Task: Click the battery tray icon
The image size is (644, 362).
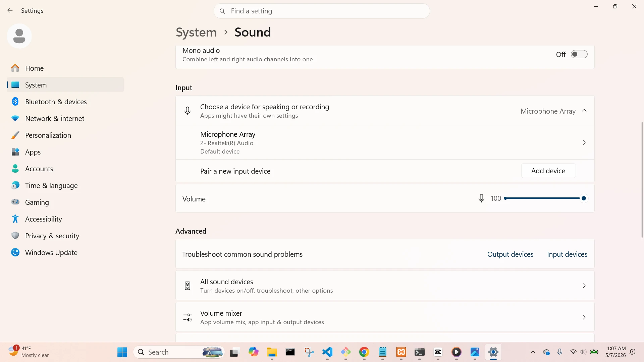Action: [594, 352]
